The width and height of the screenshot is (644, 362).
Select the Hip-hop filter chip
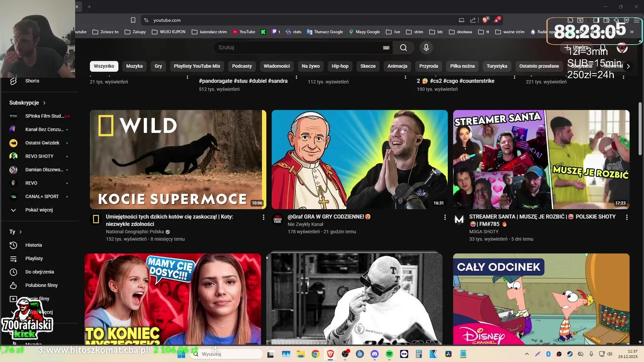[340, 66]
